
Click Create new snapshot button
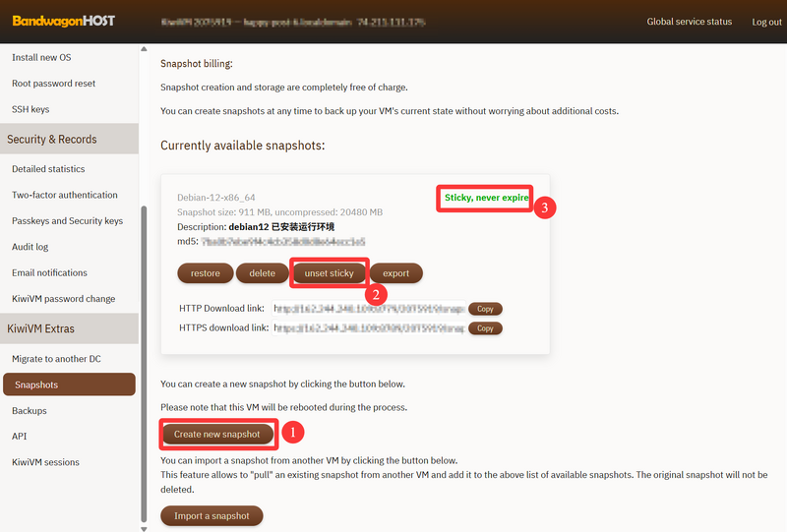point(217,434)
